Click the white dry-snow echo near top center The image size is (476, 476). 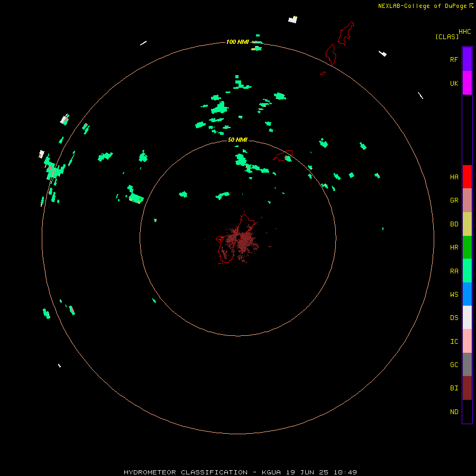tap(292, 20)
